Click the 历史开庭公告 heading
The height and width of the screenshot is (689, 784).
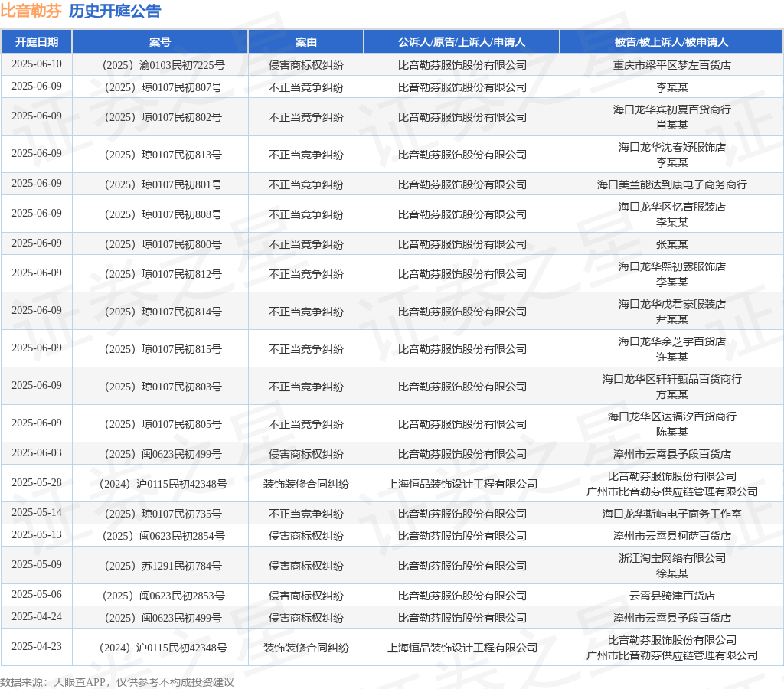click(115, 11)
